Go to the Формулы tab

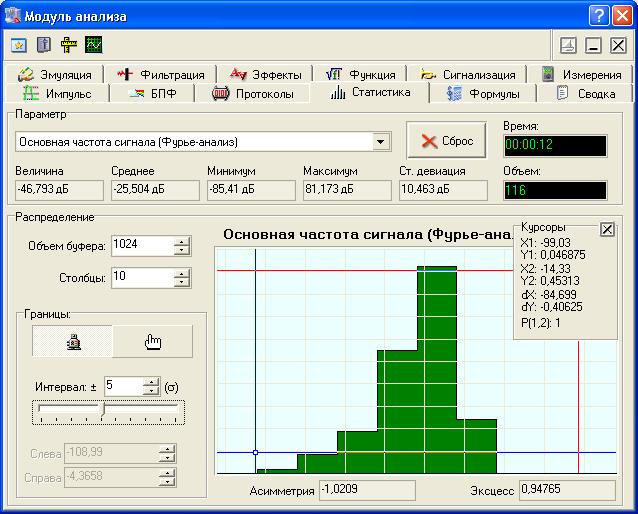(x=483, y=94)
